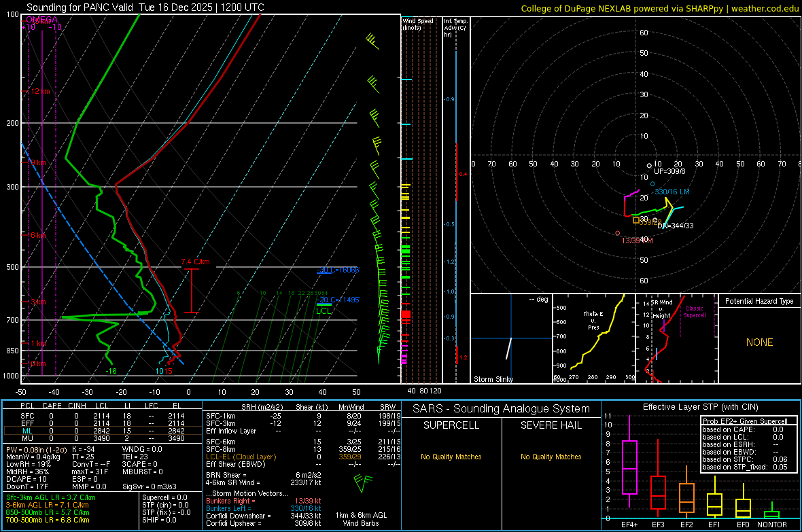
Task: Click the 12 km height marker
Action: [40, 91]
